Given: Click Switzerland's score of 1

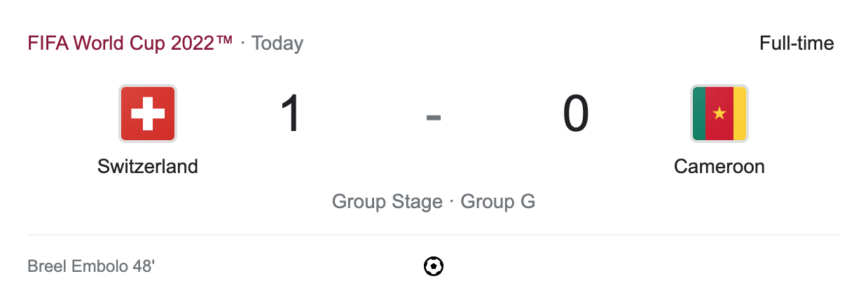Looking at the screenshot, I should [291, 114].
